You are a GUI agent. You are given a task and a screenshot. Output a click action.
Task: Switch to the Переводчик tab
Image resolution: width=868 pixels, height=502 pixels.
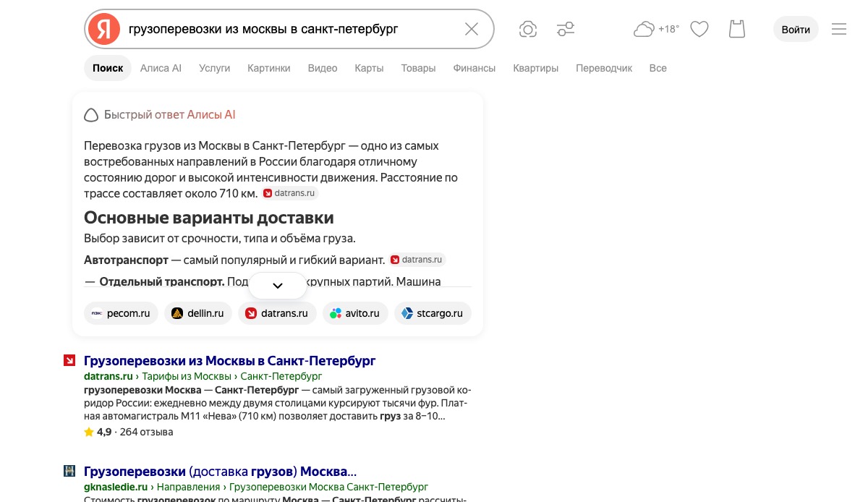pyautogui.click(x=604, y=68)
